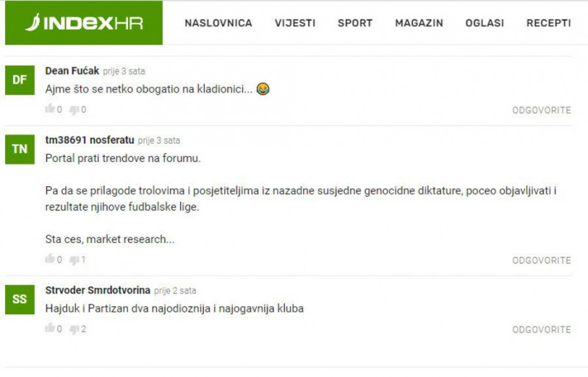Image resolution: width=588 pixels, height=377 pixels.
Task: Reply to Strvoder Smrdotvorina via Odgovorite
Action: coord(542,330)
